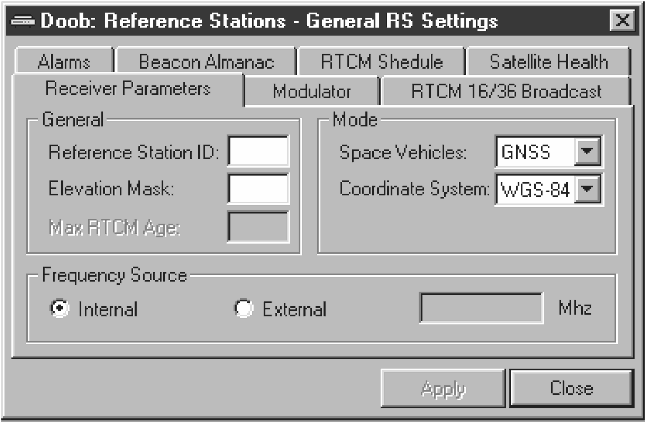The image size is (645, 423).
Task: Click the Close button
Action: click(x=571, y=388)
